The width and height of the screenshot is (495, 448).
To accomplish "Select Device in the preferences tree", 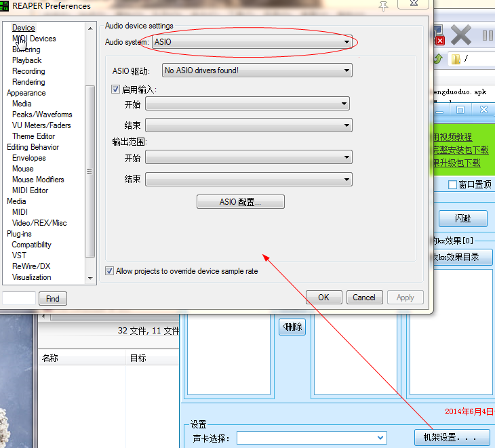I will pos(23,28).
